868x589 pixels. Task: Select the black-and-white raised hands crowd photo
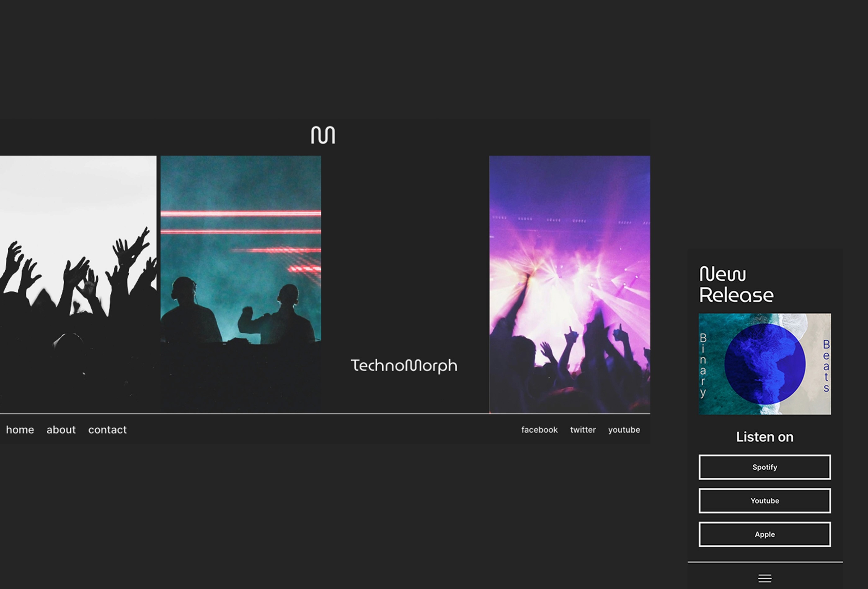pyautogui.click(x=78, y=284)
